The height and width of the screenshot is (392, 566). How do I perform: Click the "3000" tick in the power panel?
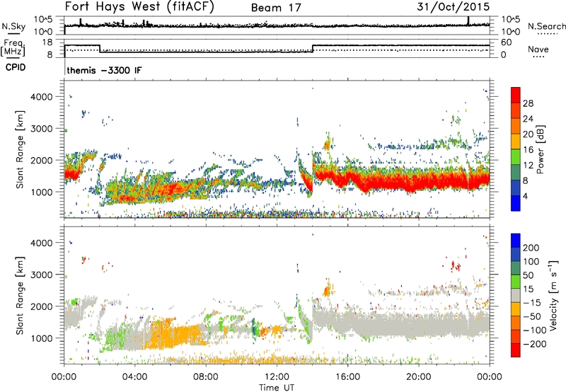tap(42, 129)
